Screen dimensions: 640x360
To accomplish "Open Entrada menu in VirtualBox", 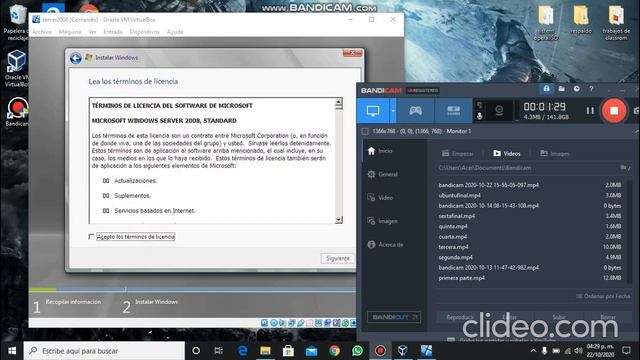I will [x=113, y=32].
